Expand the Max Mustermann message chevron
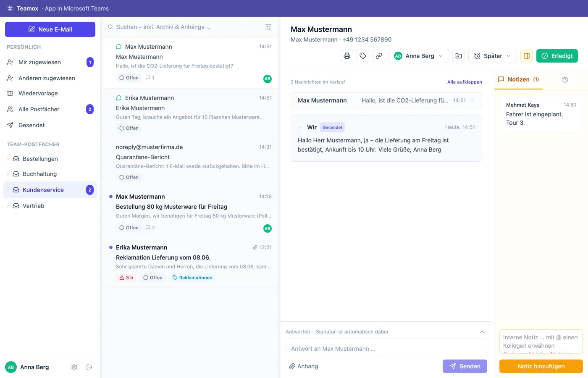 point(472,100)
